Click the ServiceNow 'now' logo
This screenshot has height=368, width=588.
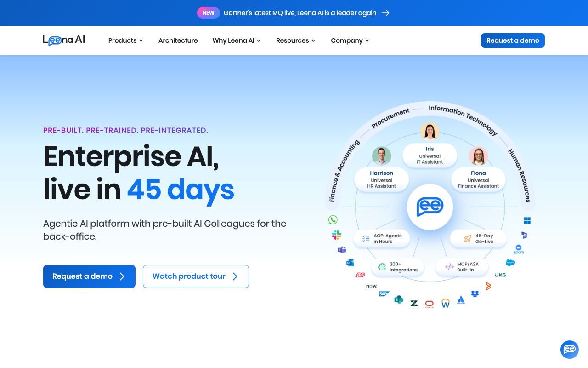point(371,286)
